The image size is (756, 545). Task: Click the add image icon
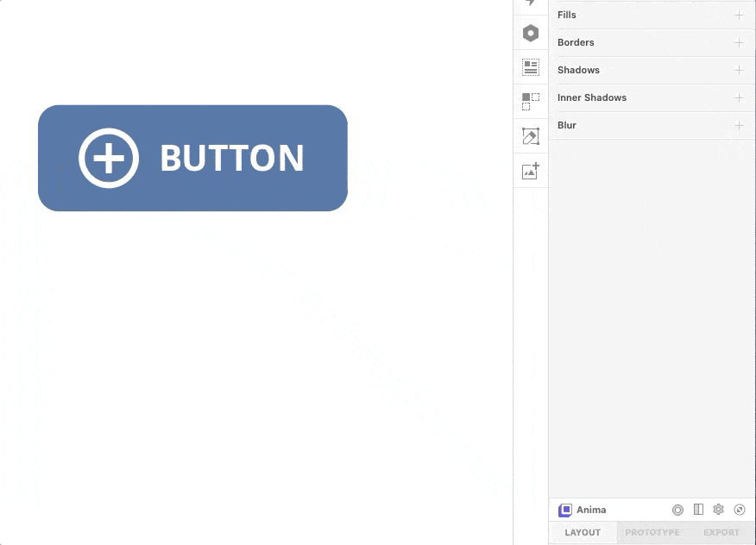(x=531, y=171)
